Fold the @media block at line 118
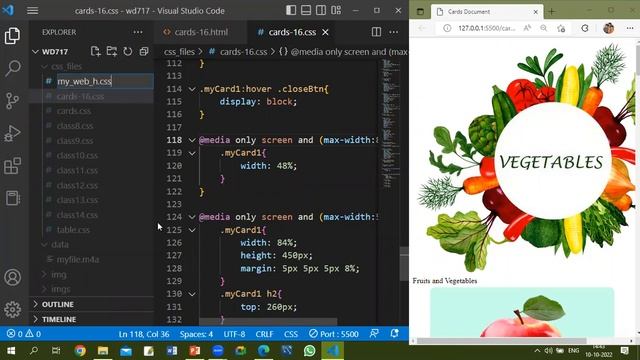The height and width of the screenshot is (360, 640). [x=192, y=140]
